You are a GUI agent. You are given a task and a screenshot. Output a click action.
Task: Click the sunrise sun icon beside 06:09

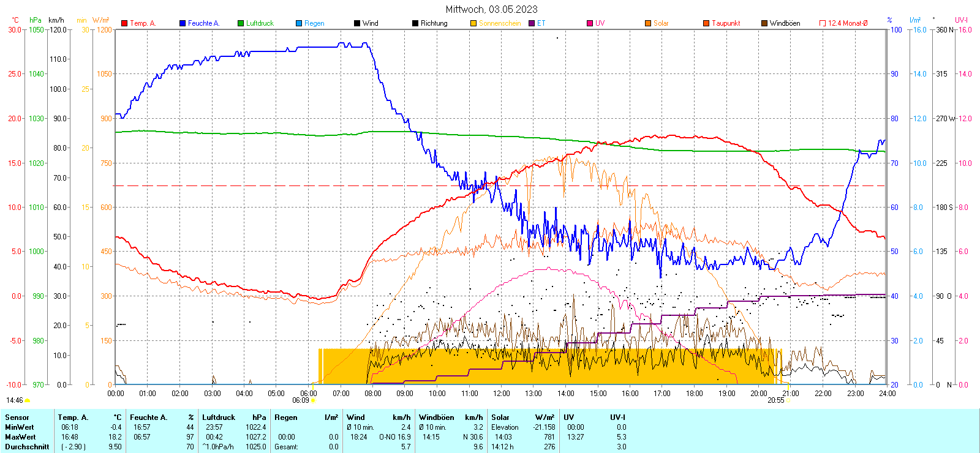[x=314, y=401]
